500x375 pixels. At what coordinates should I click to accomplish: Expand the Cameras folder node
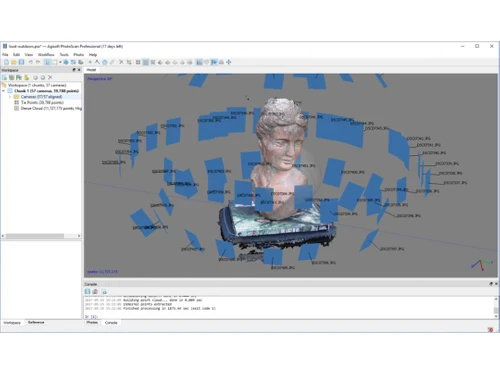(10, 97)
